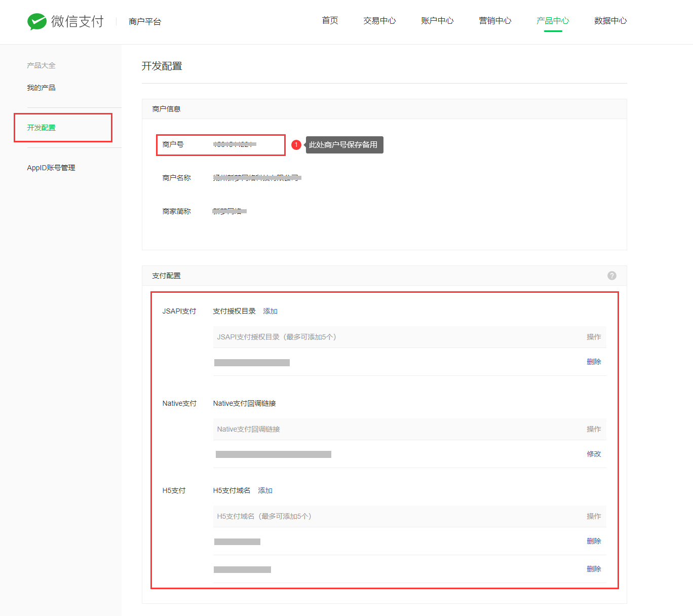The width and height of the screenshot is (693, 616).
Task: Open 交易中心 in the top navigation
Action: coord(379,20)
